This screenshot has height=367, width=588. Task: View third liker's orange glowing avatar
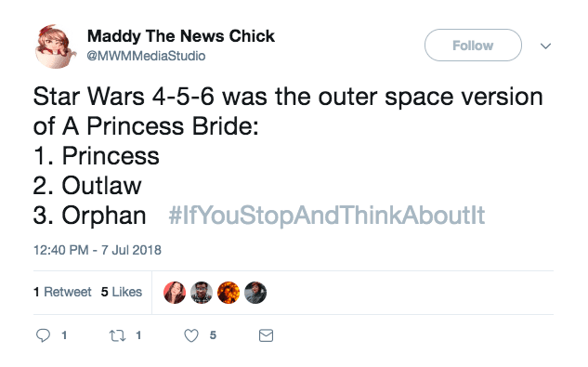pos(229,293)
